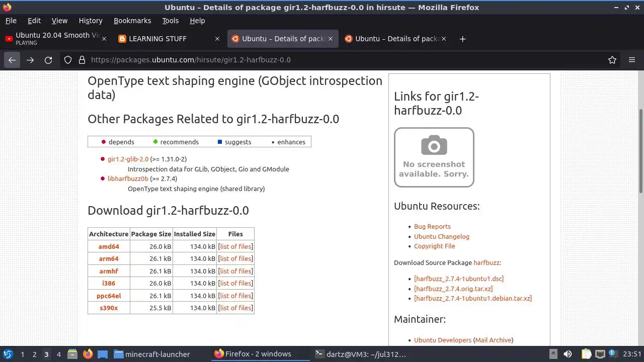Open Firefox hamburger application menu
Viewport: 644px width, 362px height.
(x=632, y=60)
